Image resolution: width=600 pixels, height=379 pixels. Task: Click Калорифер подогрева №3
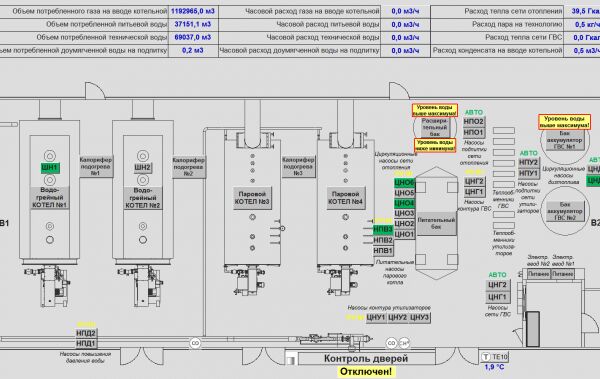coord(298,167)
